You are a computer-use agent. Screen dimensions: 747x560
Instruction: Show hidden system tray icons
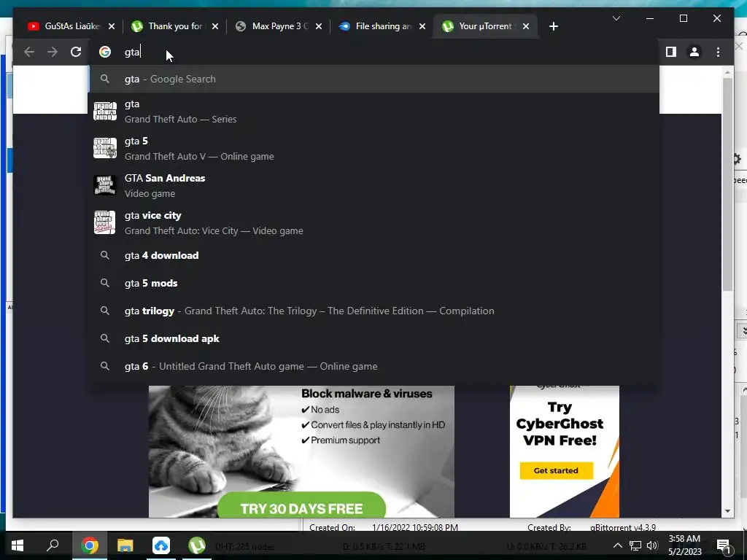(617, 545)
